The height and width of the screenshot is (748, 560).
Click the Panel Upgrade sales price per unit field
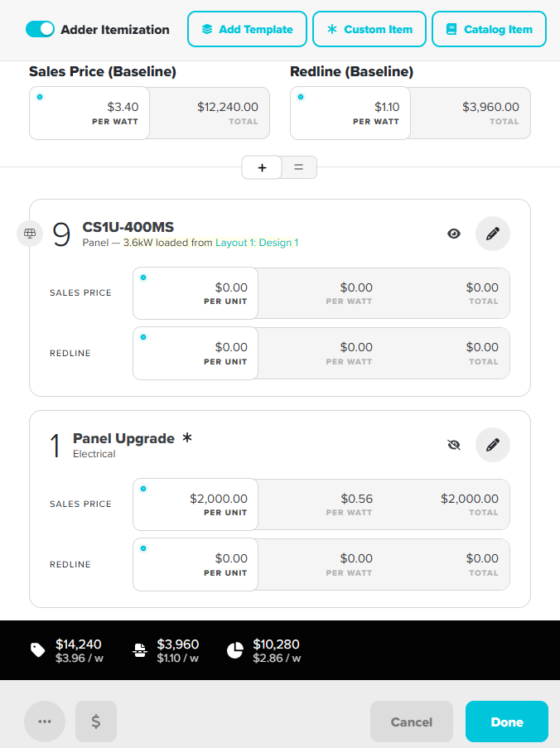pos(196,504)
